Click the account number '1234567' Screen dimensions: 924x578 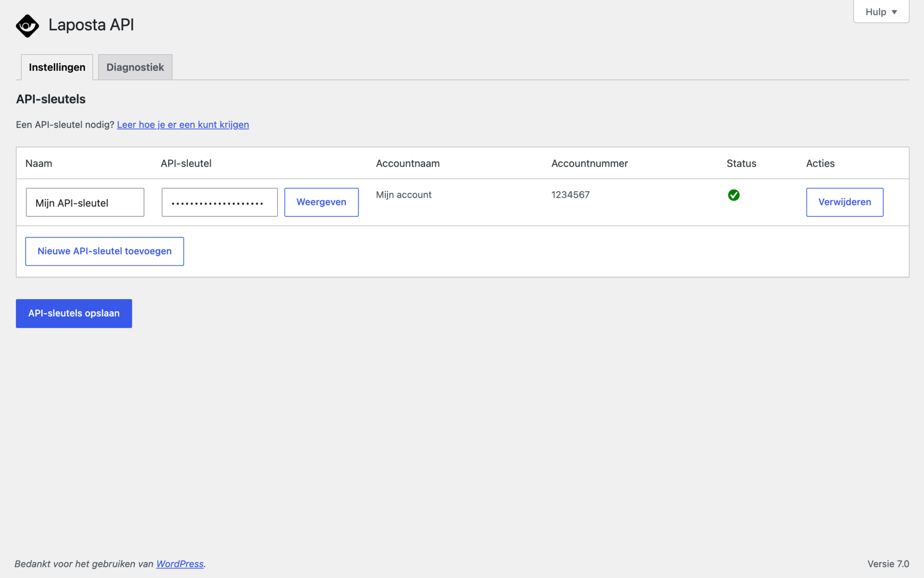pyautogui.click(x=570, y=195)
